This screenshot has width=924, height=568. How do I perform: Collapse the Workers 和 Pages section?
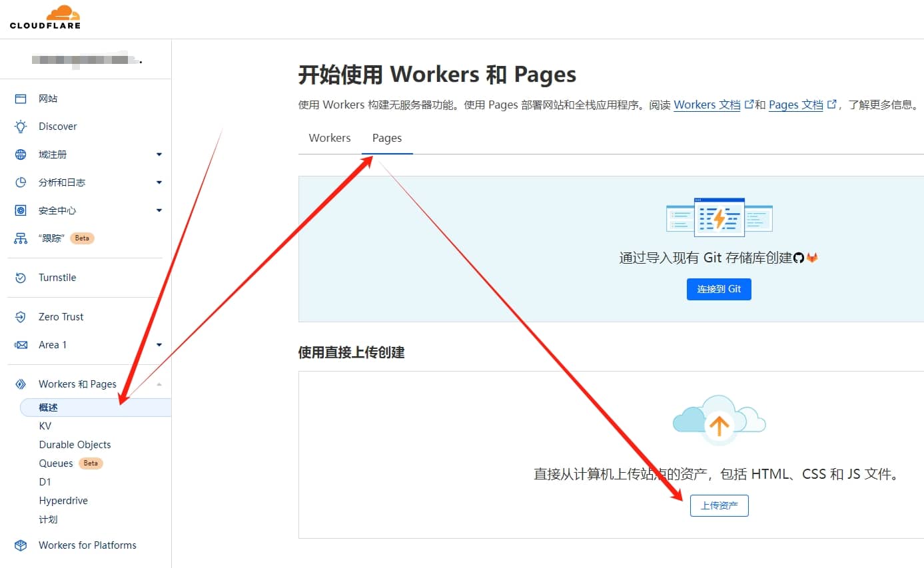click(159, 384)
